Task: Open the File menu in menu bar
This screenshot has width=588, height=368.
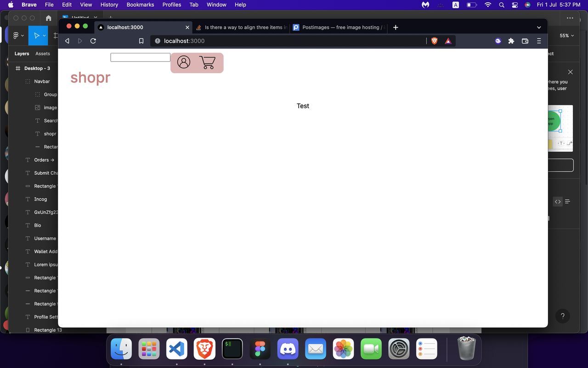Action: pos(49,5)
